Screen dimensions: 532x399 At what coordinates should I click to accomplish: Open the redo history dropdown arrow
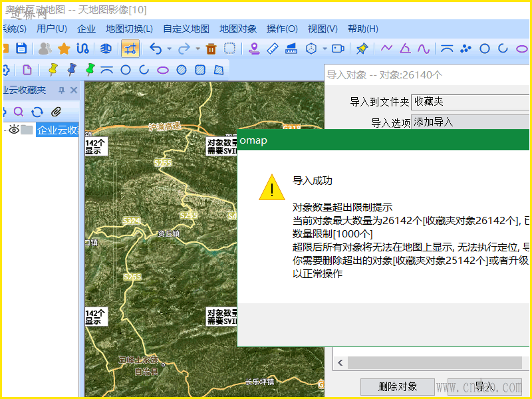pyautogui.click(x=198, y=49)
